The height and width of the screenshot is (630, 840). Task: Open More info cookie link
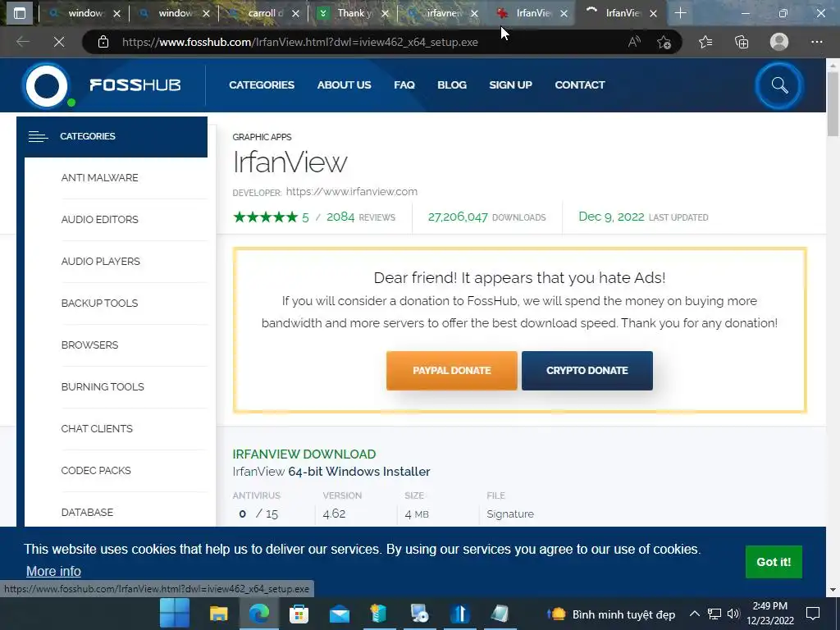click(53, 572)
